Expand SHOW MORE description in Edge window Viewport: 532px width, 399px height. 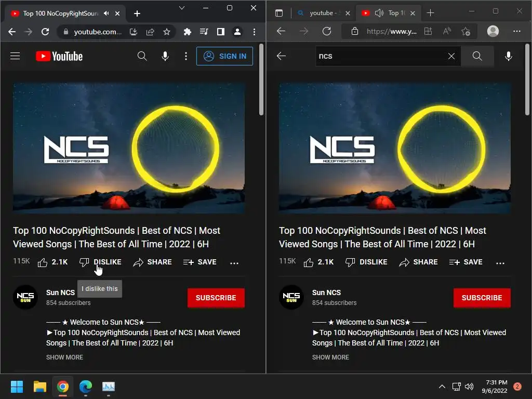pos(330,357)
